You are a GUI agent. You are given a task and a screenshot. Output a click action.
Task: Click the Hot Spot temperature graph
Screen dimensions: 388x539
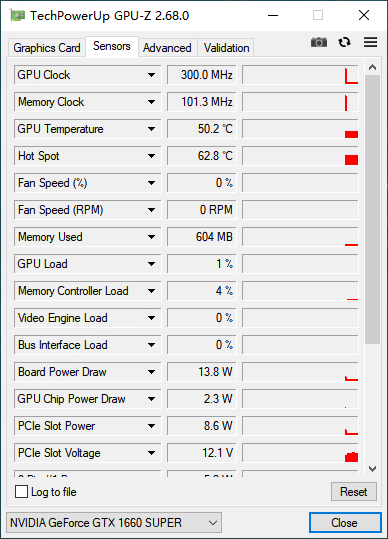300,156
